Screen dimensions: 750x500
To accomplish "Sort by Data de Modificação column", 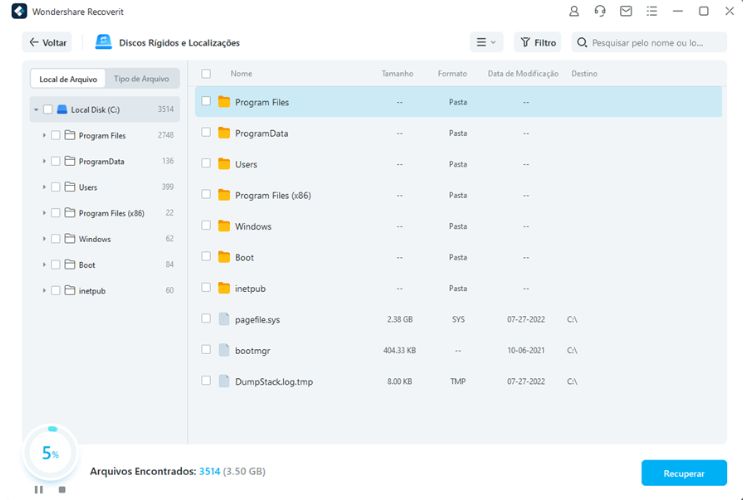I will pos(523,74).
